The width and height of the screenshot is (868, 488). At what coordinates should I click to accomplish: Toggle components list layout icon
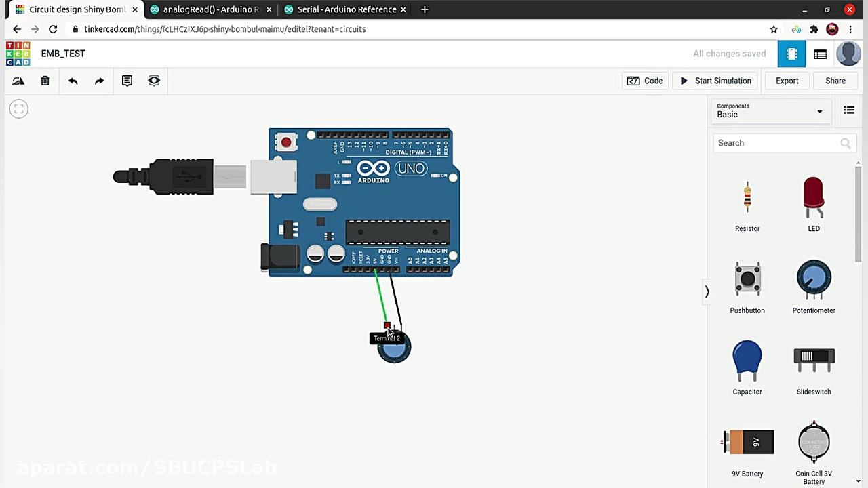click(x=849, y=110)
